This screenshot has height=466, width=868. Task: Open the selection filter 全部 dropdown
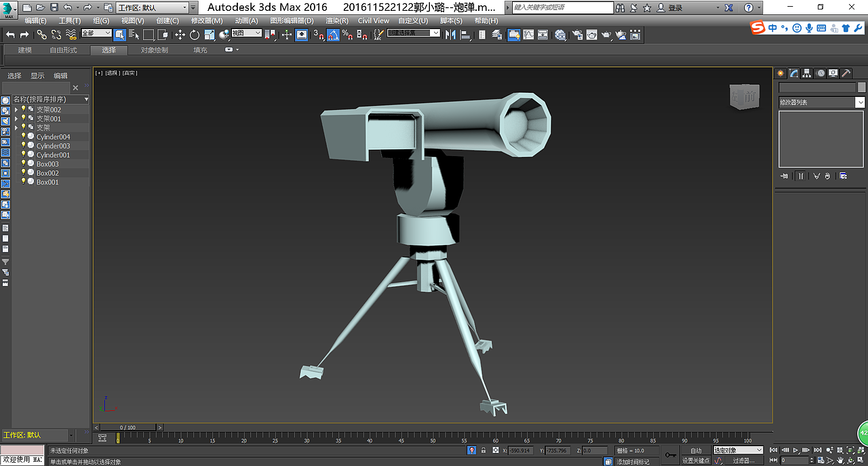[96, 33]
